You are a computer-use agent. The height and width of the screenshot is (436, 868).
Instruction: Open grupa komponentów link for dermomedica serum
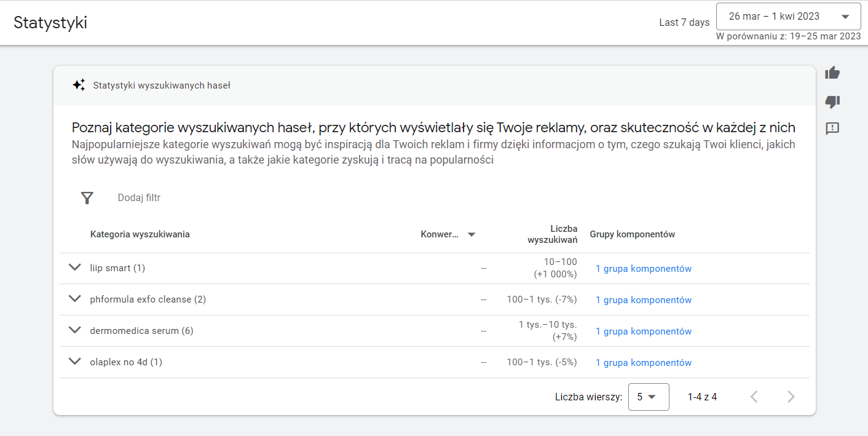tap(644, 331)
